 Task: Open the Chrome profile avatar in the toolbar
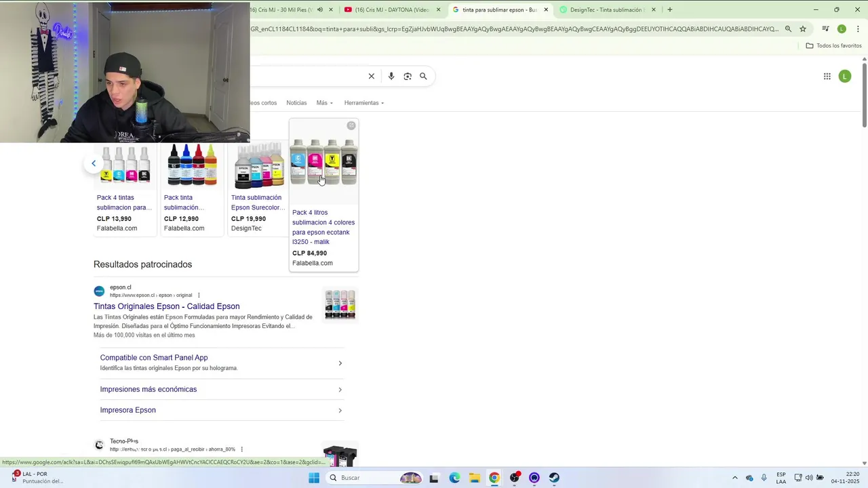[842, 29]
